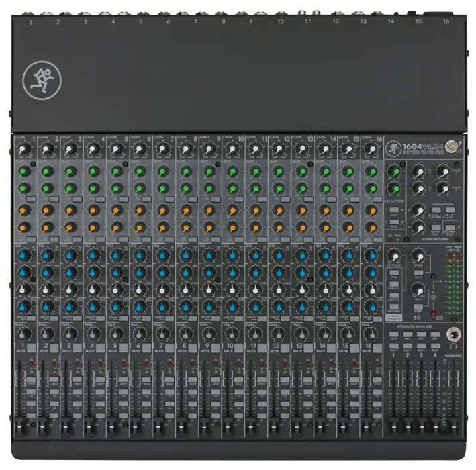
Task: Toggle the MUTE button on channel 1
Action: click(x=30, y=349)
